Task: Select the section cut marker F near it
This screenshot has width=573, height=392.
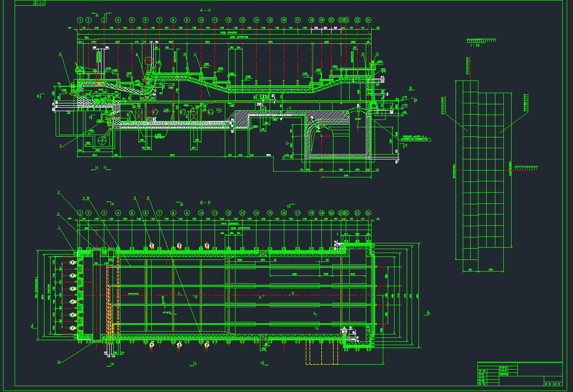Action: (104, 15)
